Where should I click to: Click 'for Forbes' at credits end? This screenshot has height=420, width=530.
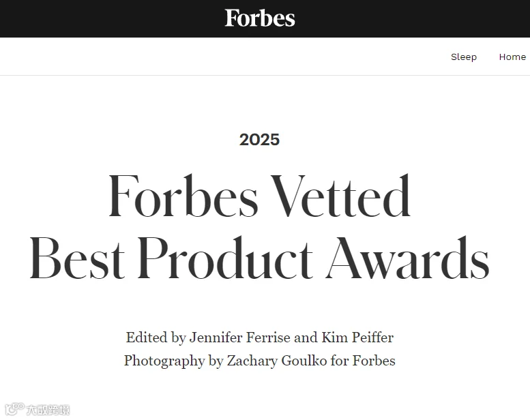coord(363,361)
